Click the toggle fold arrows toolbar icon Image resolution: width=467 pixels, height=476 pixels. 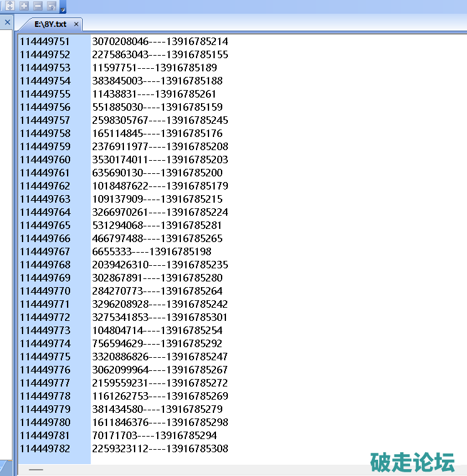(10, 6)
